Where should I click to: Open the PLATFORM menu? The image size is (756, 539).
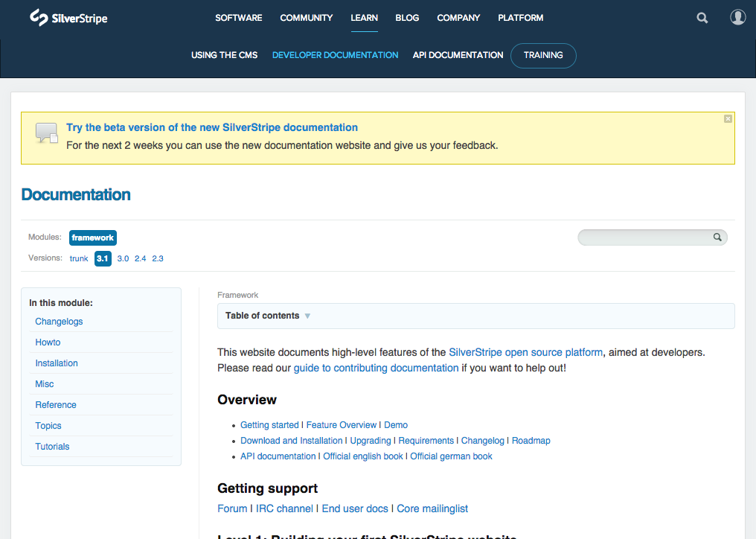tap(520, 18)
